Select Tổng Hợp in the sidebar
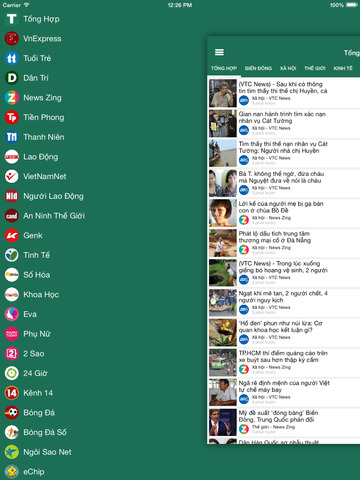The height and width of the screenshot is (480, 360). [41, 19]
